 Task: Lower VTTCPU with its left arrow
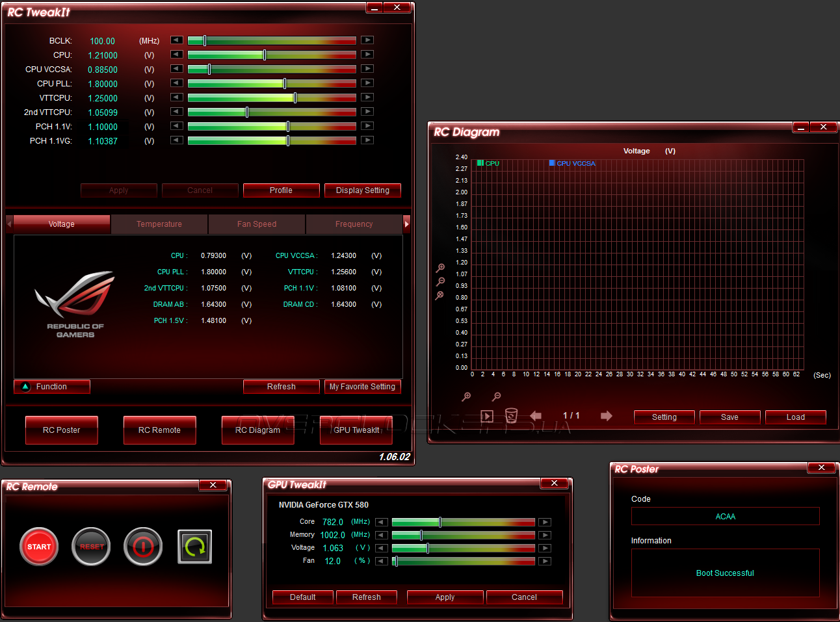click(x=177, y=97)
